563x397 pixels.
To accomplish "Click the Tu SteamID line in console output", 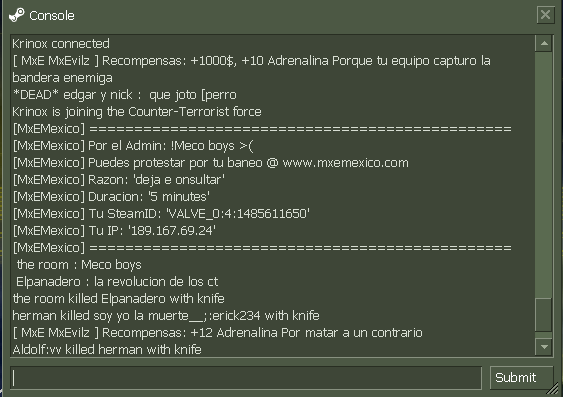I will point(161,214).
